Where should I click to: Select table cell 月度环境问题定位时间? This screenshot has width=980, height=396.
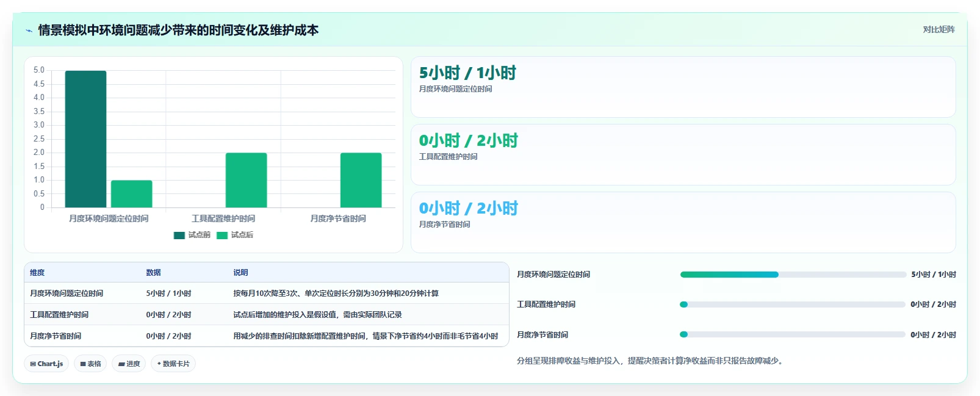[x=67, y=293]
